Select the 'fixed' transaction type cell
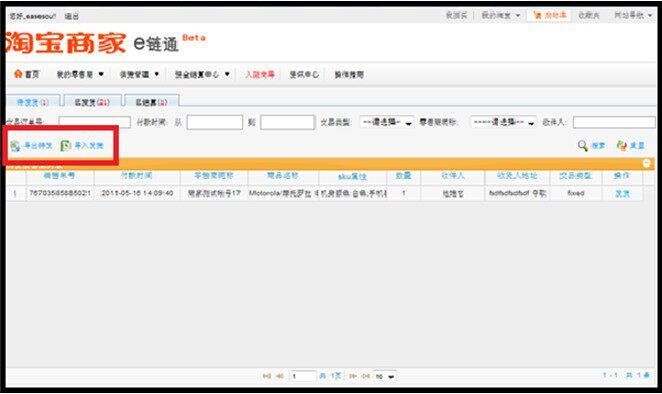 pos(575,193)
